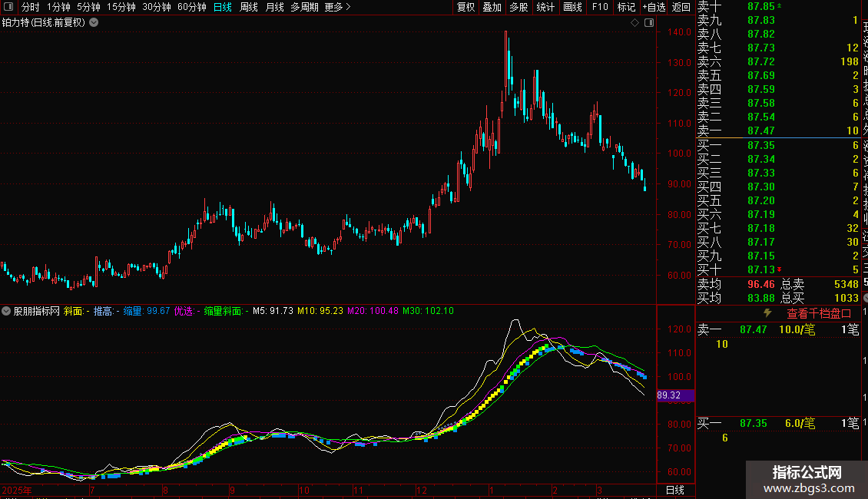868x499 pixels.
Task: Select the 15分钟 period tab
Action: coord(121,7)
